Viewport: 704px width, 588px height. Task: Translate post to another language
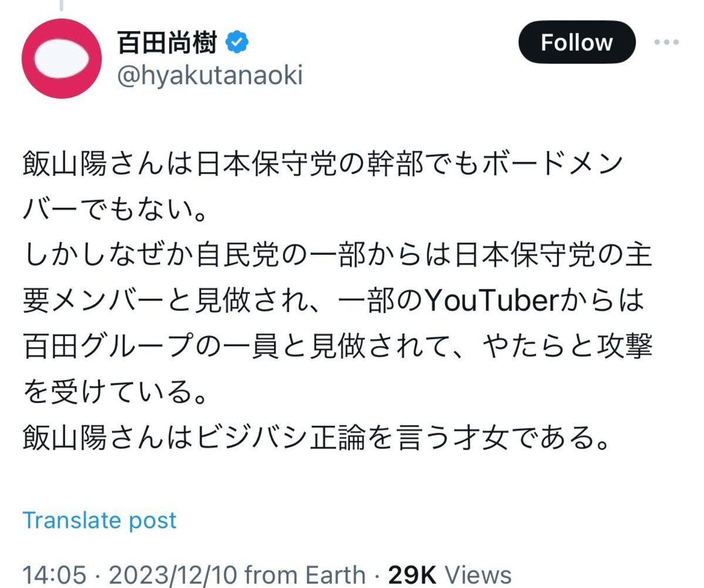99,520
